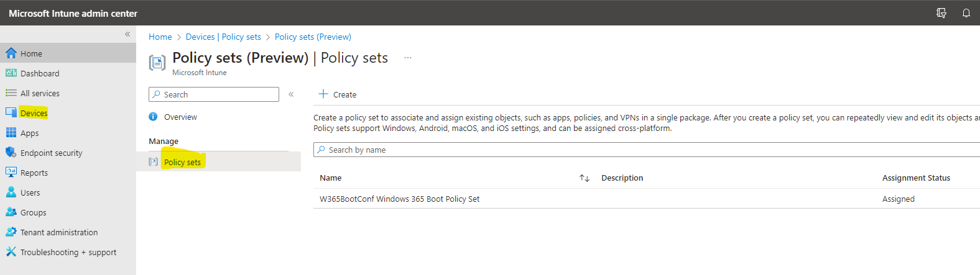Screen dimensions: 980x275
Task: Click the Home icon in the sidebar
Action: pyautogui.click(x=11, y=53)
